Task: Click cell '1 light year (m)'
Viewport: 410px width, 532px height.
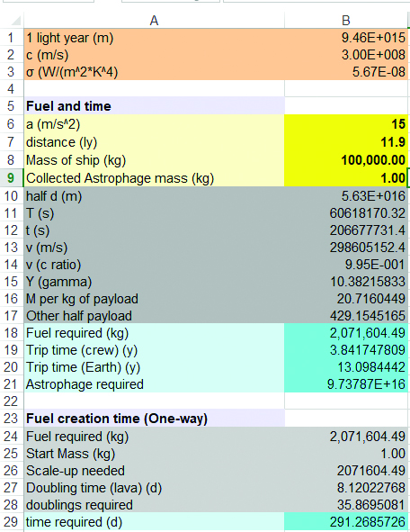Action: coord(154,38)
